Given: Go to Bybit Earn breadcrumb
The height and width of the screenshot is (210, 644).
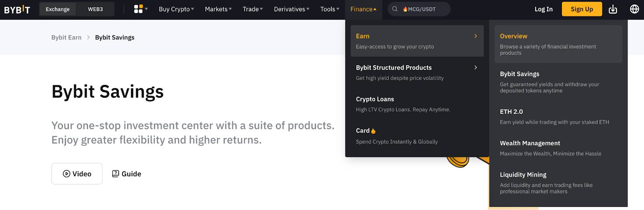Looking at the screenshot, I should point(66,37).
